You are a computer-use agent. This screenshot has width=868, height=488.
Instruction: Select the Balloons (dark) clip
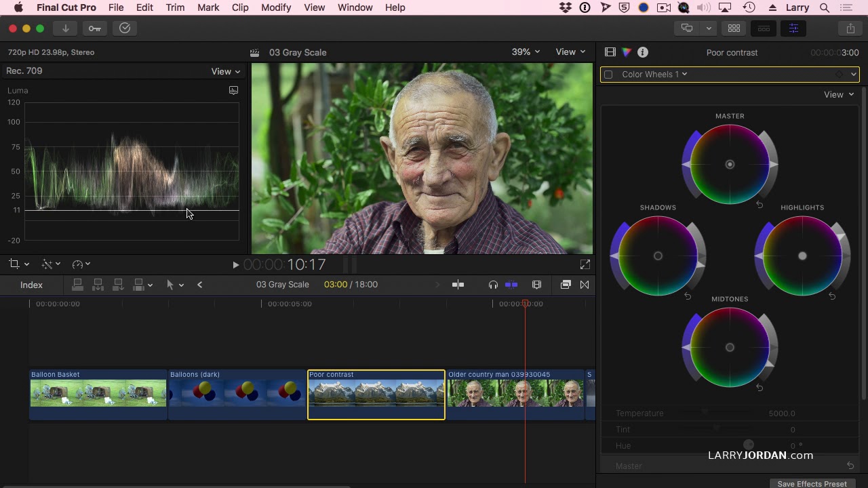[x=237, y=394]
